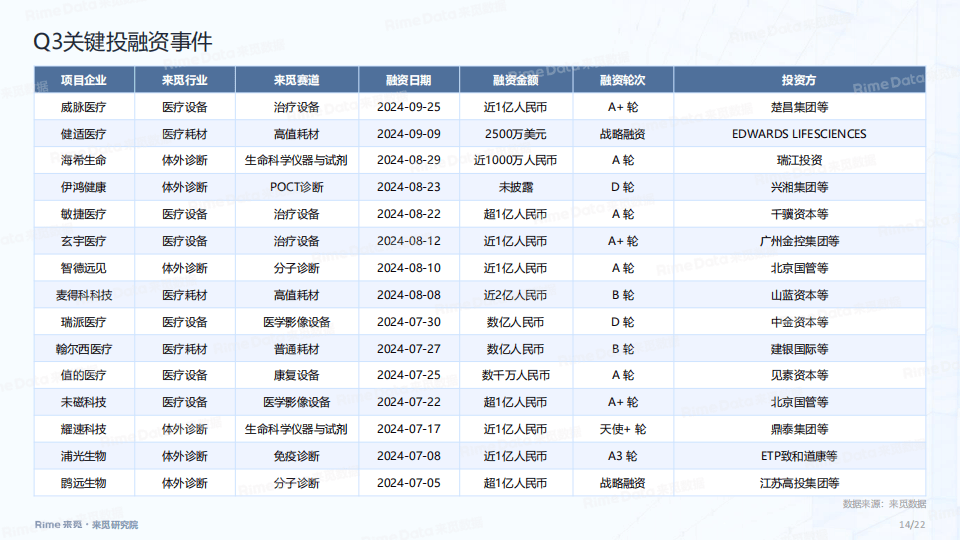
Task: Click the 天使+ 轮 round cell
Action: click(623, 429)
